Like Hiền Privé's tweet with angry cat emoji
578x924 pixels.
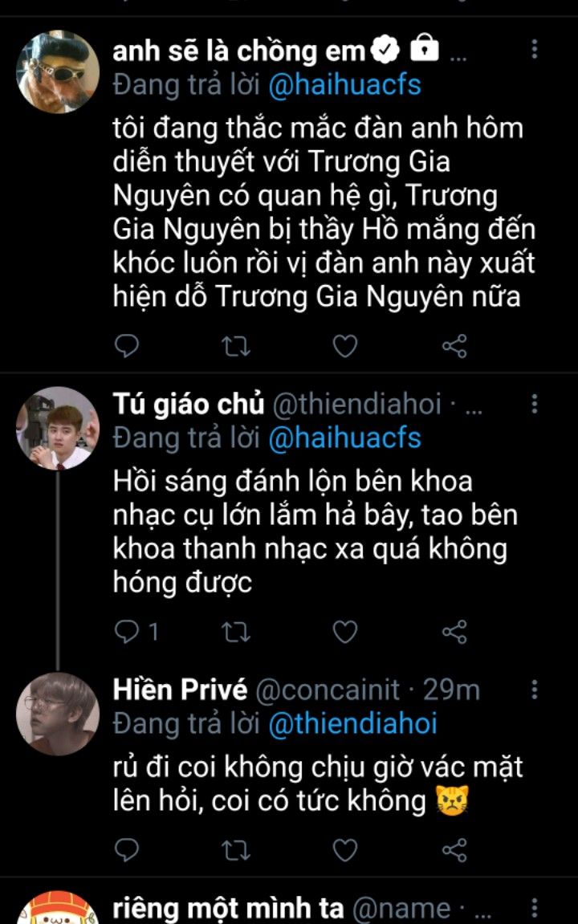click(x=345, y=849)
